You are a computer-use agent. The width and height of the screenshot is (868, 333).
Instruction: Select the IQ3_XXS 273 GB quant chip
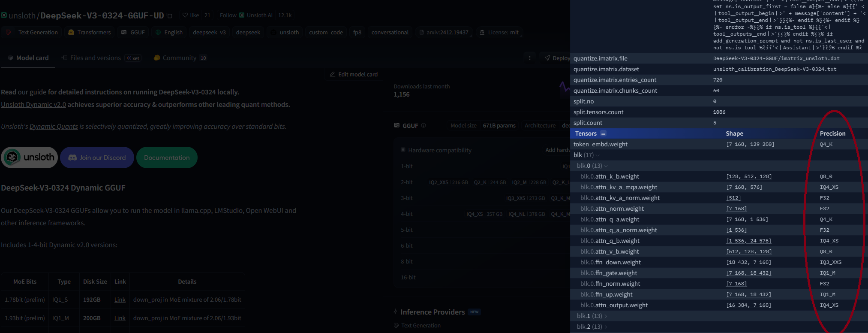click(526, 198)
